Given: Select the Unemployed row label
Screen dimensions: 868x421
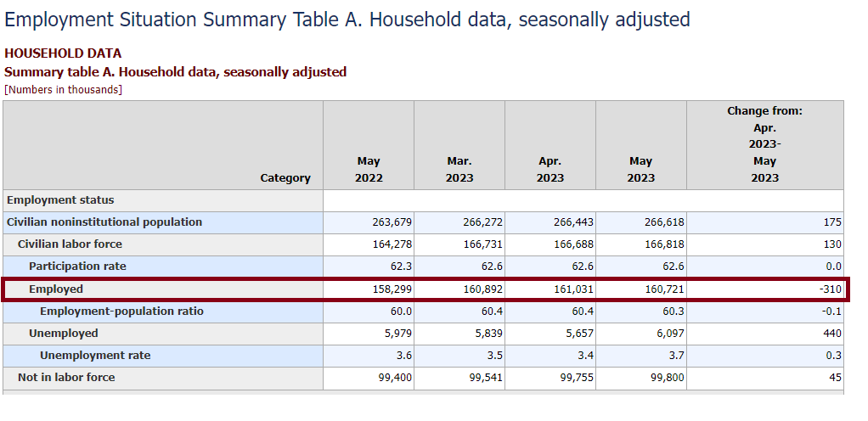Looking at the screenshot, I should (x=64, y=334).
